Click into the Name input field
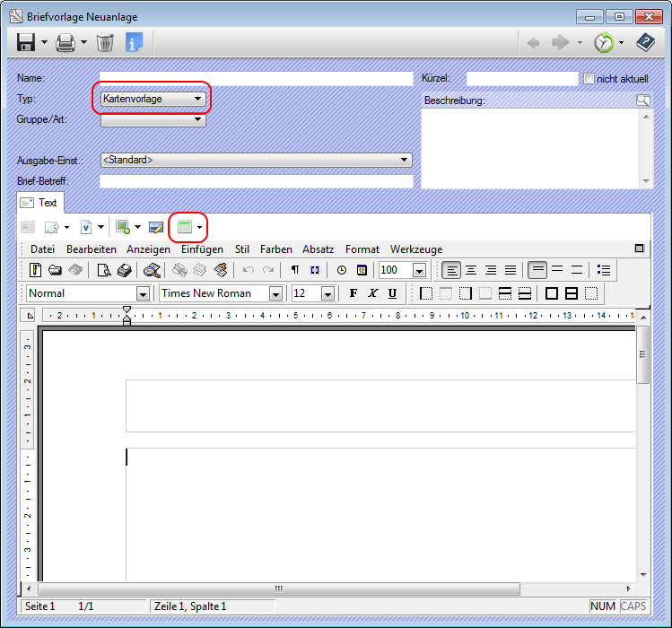Image resolution: width=672 pixels, height=628 pixels. pos(256,79)
